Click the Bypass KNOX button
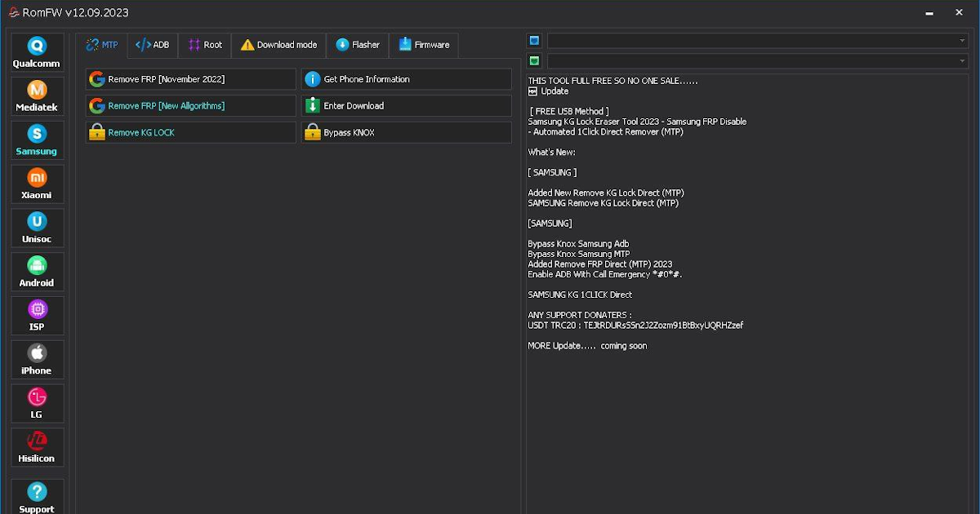980x514 pixels. pos(407,132)
